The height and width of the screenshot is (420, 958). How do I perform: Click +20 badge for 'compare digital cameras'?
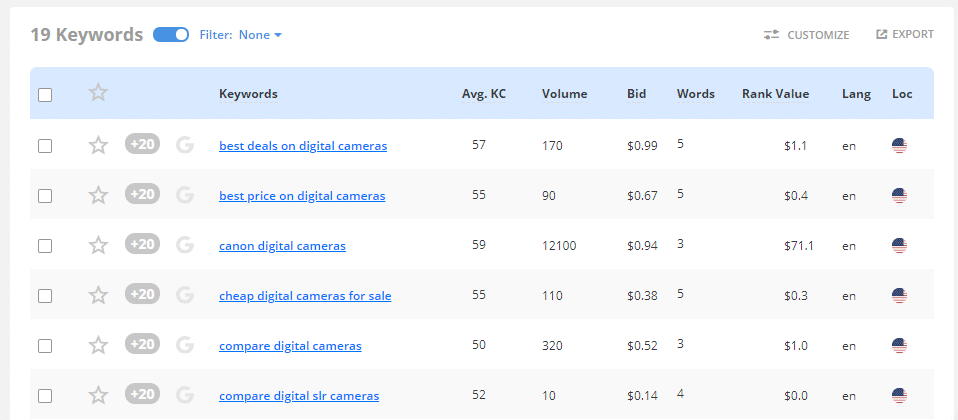pos(143,344)
